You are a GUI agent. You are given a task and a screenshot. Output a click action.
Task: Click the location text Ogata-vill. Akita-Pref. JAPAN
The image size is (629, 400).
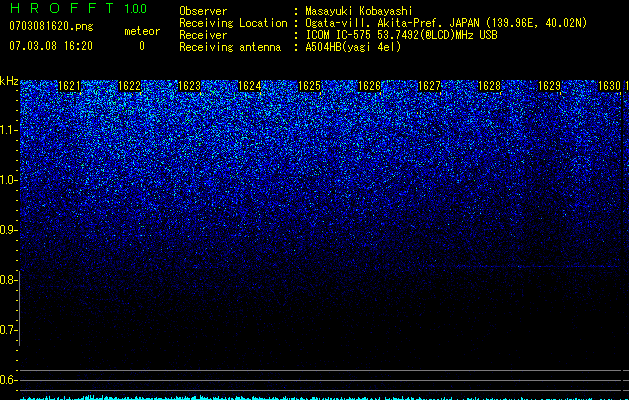pos(392,23)
